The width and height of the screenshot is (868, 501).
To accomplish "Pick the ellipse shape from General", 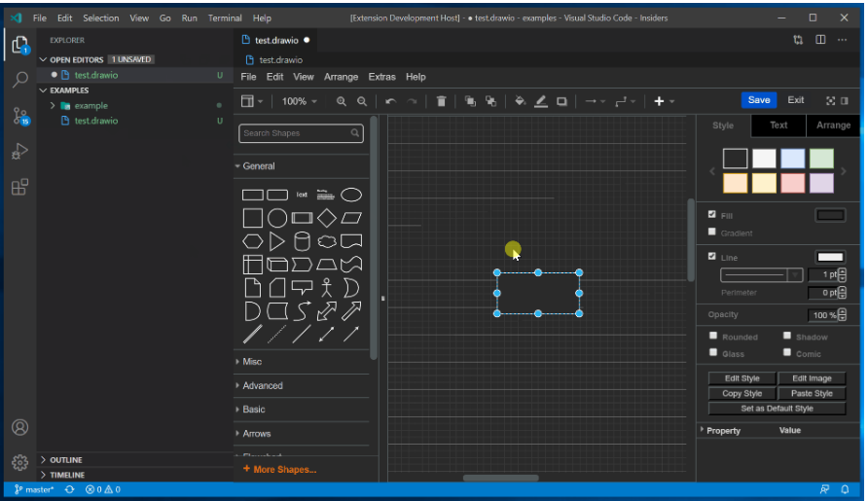I will pos(351,195).
